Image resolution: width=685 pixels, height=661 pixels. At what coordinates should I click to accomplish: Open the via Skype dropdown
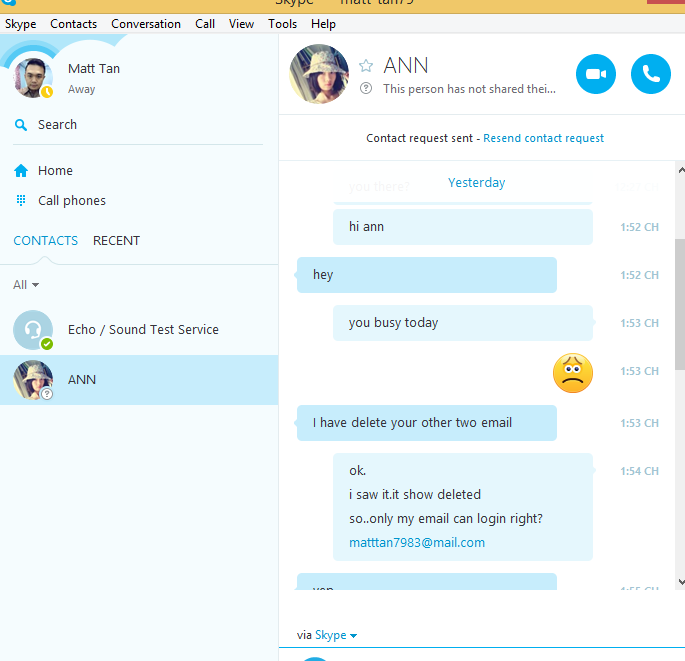pyautogui.click(x=336, y=635)
